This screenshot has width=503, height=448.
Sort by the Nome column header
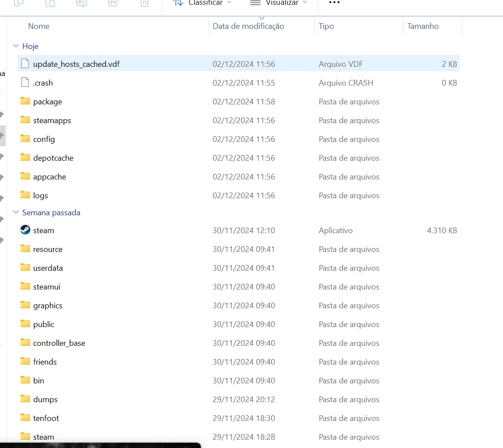39,26
